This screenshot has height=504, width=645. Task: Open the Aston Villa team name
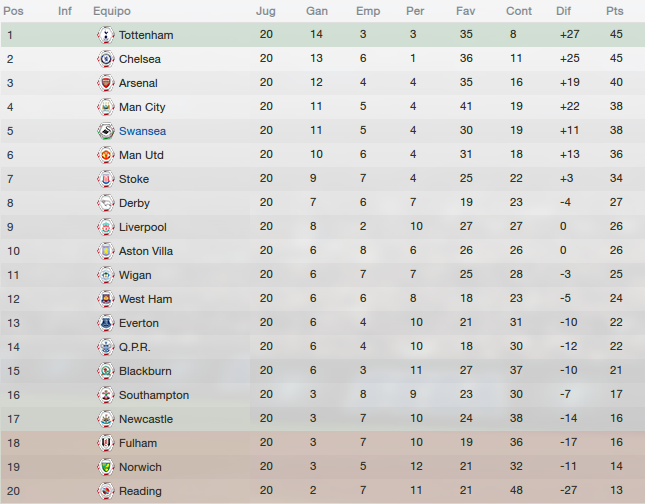[x=146, y=251]
